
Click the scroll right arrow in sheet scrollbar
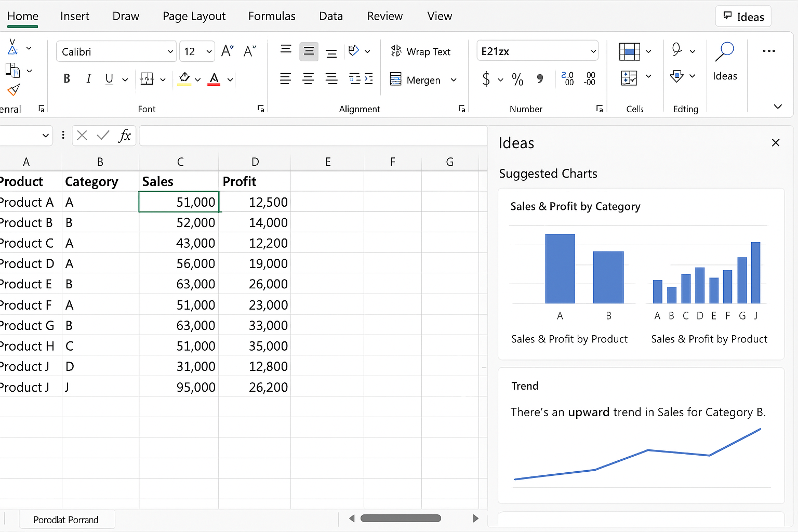tap(475, 518)
